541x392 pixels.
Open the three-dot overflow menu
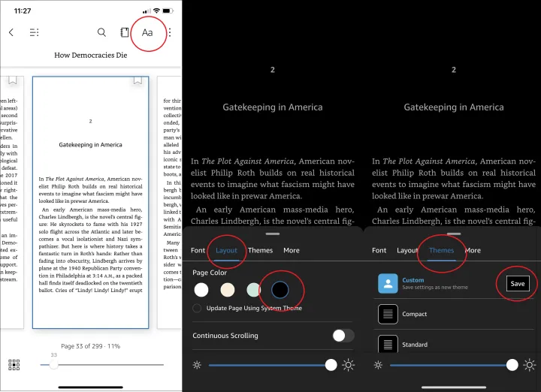[171, 32]
